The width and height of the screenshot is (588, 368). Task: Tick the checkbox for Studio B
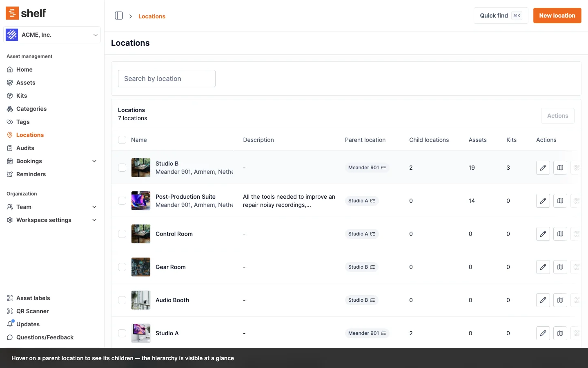click(122, 168)
